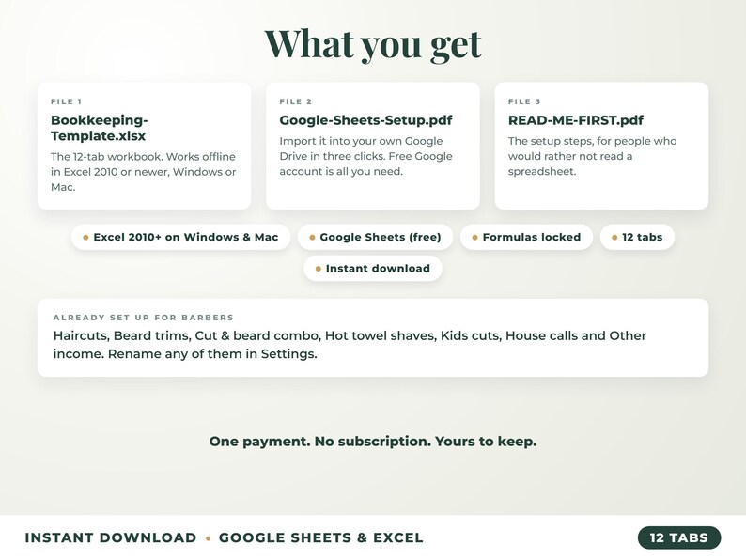The width and height of the screenshot is (746, 560).
Task: Click the 'Google Sheets (free)' pill
Action: click(x=375, y=237)
